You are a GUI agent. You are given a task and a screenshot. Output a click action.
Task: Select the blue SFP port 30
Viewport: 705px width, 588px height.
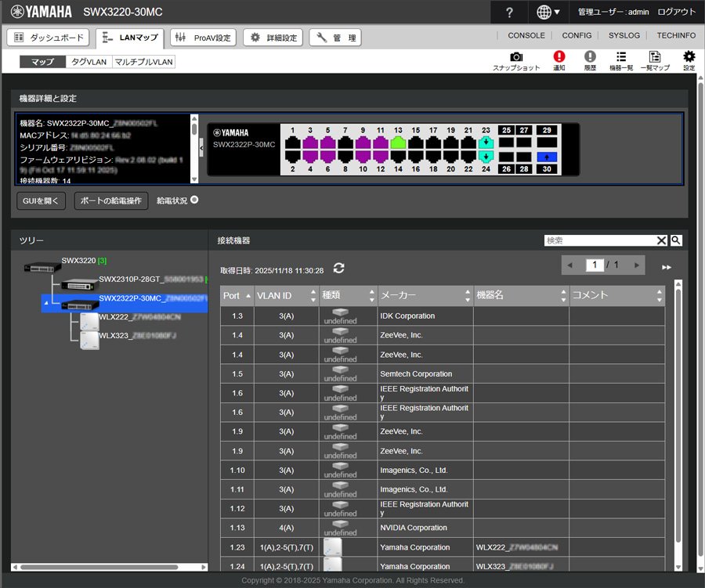tap(546, 157)
